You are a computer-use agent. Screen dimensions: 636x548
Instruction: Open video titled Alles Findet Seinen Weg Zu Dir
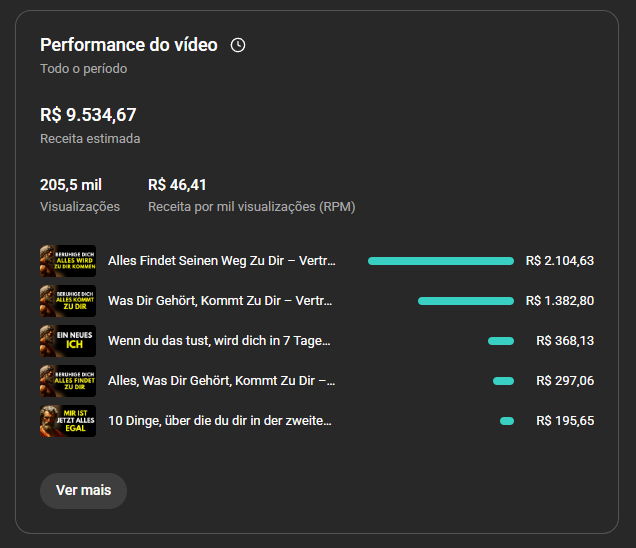222,261
